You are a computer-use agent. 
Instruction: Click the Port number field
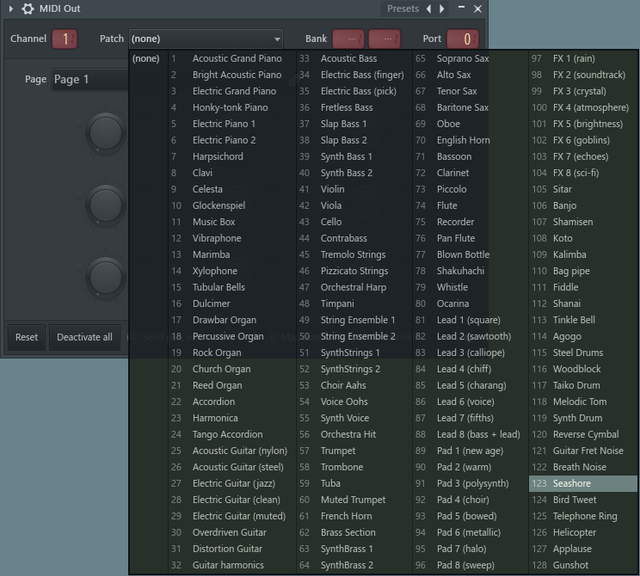(x=462, y=39)
